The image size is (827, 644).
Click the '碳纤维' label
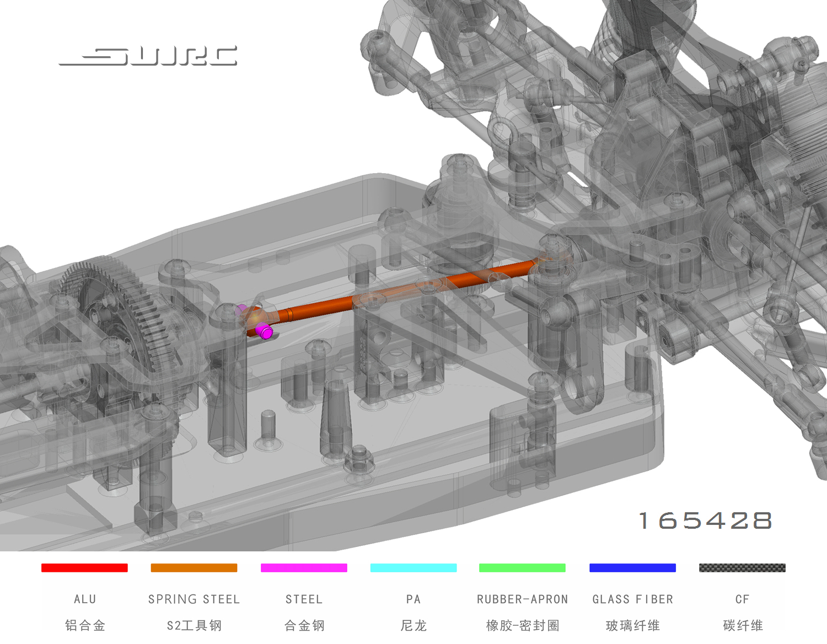point(742,625)
